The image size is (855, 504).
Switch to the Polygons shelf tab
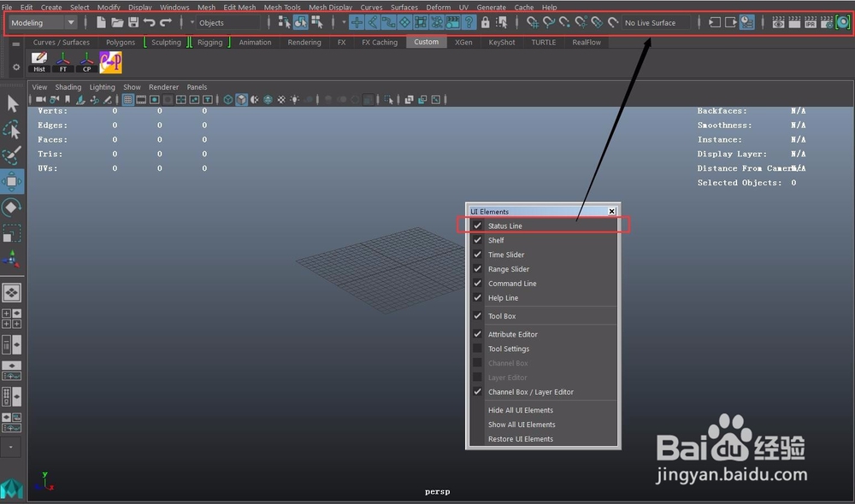tap(121, 42)
